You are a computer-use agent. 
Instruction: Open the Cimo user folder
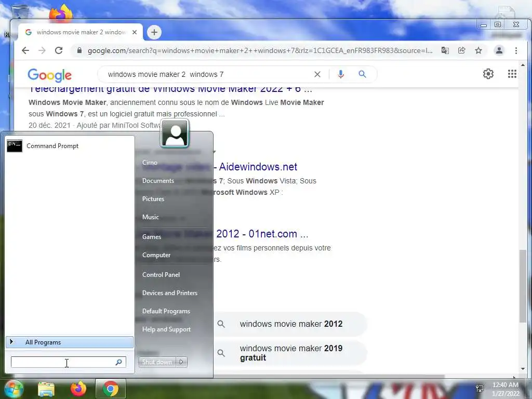coord(150,163)
